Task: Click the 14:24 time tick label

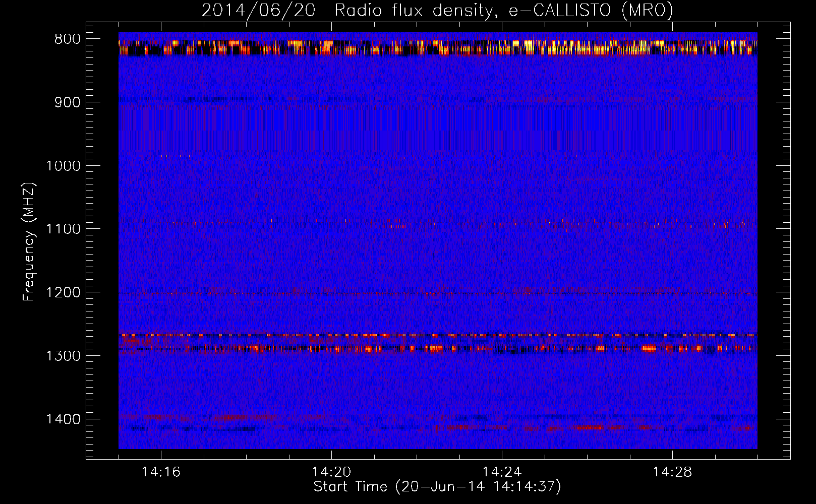Action: [x=502, y=472]
